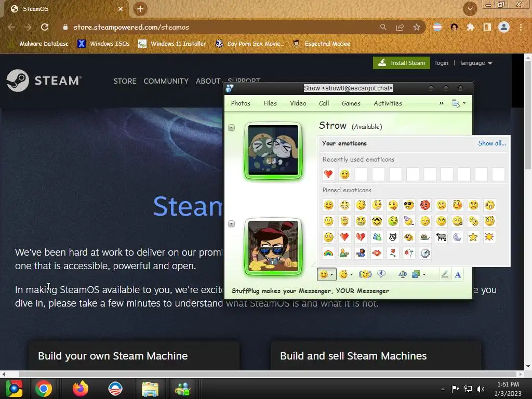
Task: Reuse the heart in recently used emoticons
Action: (328, 175)
